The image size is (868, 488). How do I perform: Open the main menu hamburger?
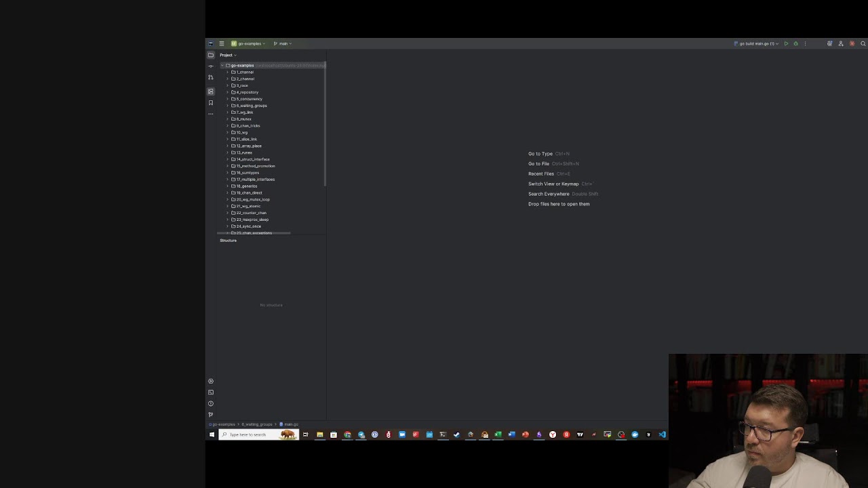[222, 43]
